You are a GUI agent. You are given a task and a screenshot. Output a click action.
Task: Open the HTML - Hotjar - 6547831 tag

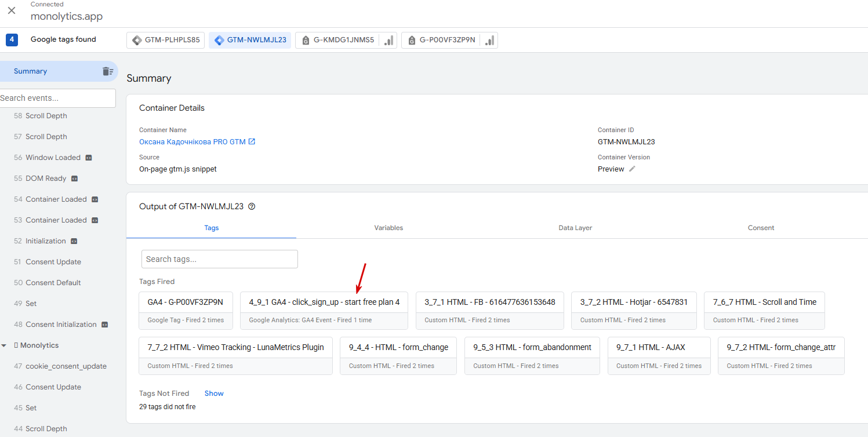[x=634, y=311]
